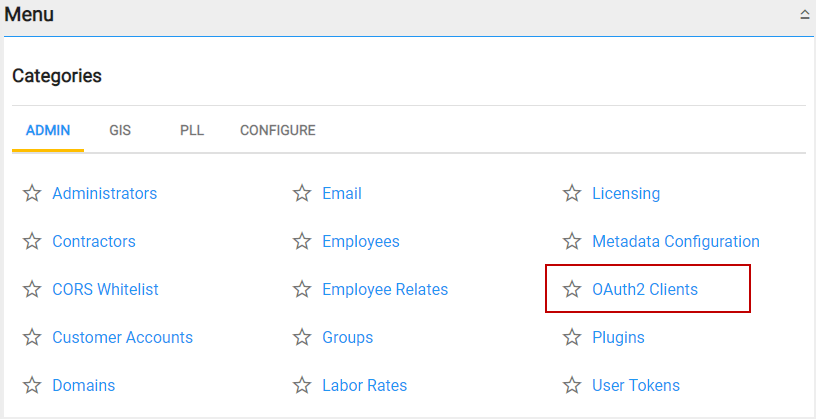Image resolution: width=816 pixels, height=419 pixels.
Task: Go to Customer Accounts page
Action: 122,337
